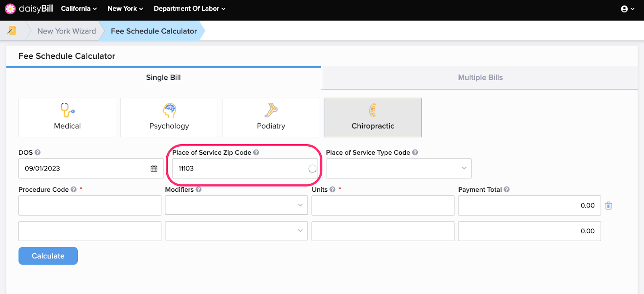Click Payment Total help icon
The image size is (644, 294).
click(507, 189)
